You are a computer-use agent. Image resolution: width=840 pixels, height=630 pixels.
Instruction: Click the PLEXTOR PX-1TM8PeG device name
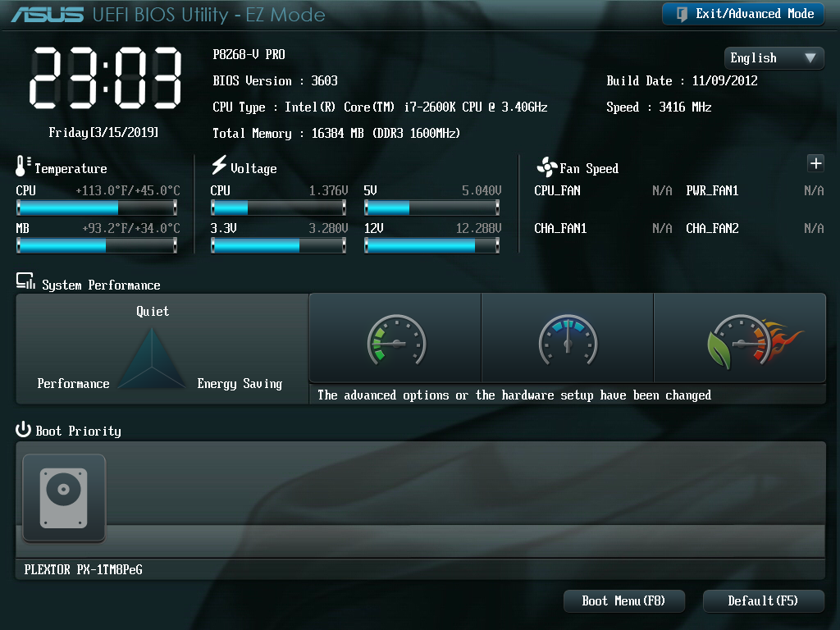click(x=83, y=569)
